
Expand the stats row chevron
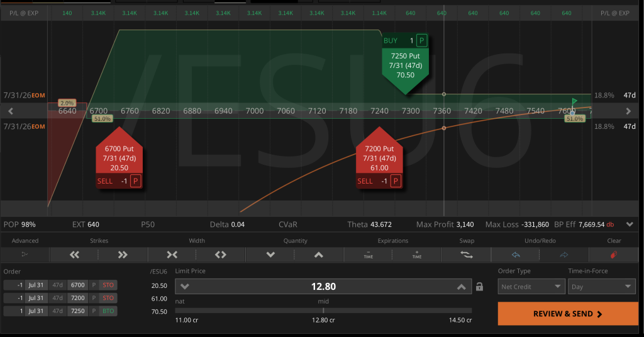(x=630, y=224)
